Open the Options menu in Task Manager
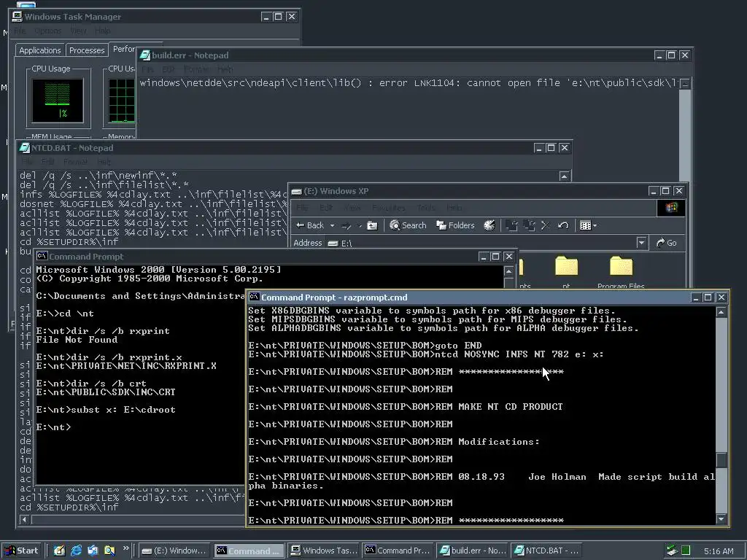The image size is (747, 560). pos(47,31)
